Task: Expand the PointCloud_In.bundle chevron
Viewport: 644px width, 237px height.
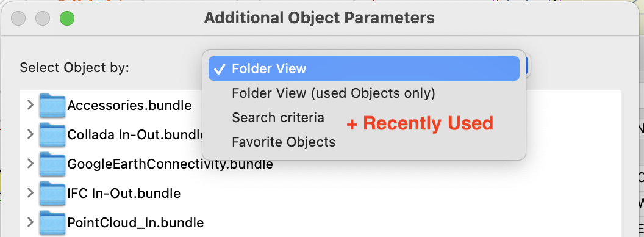Action: click(x=30, y=222)
